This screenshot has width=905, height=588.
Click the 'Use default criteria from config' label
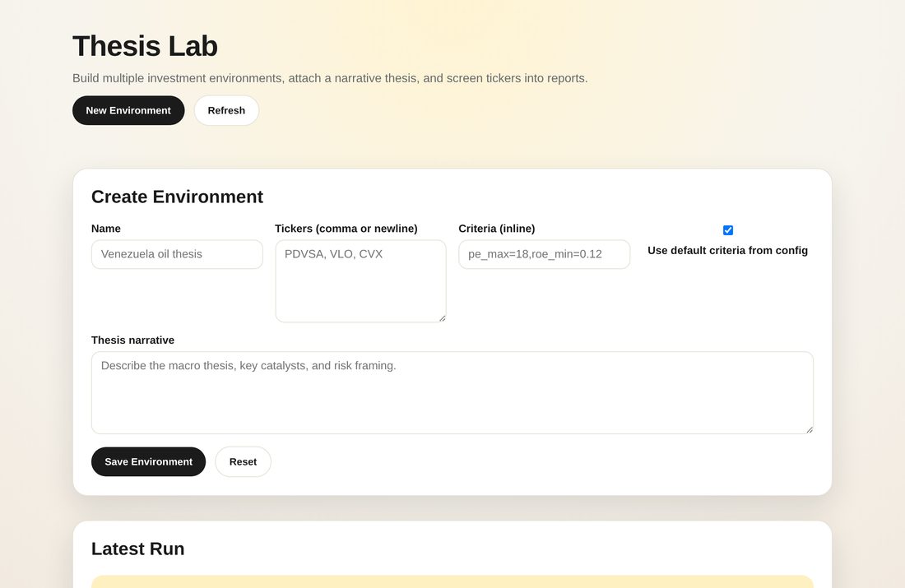[728, 251]
